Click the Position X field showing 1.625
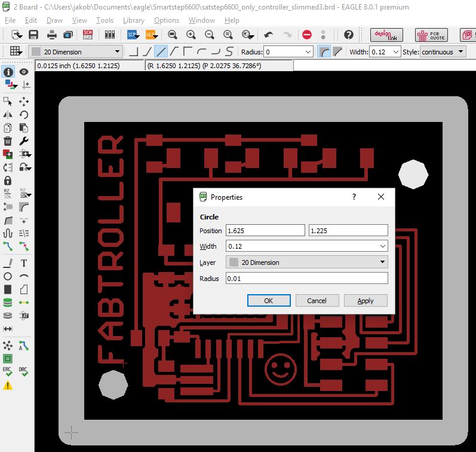Image resolution: width=476 pixels, height=452 pixels. 265,230
